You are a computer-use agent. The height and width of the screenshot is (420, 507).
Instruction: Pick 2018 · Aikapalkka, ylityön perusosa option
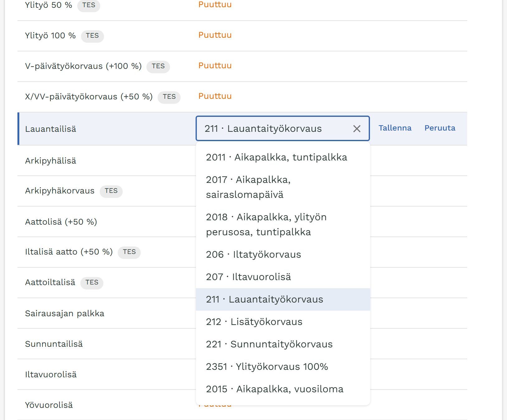point(283,225)
